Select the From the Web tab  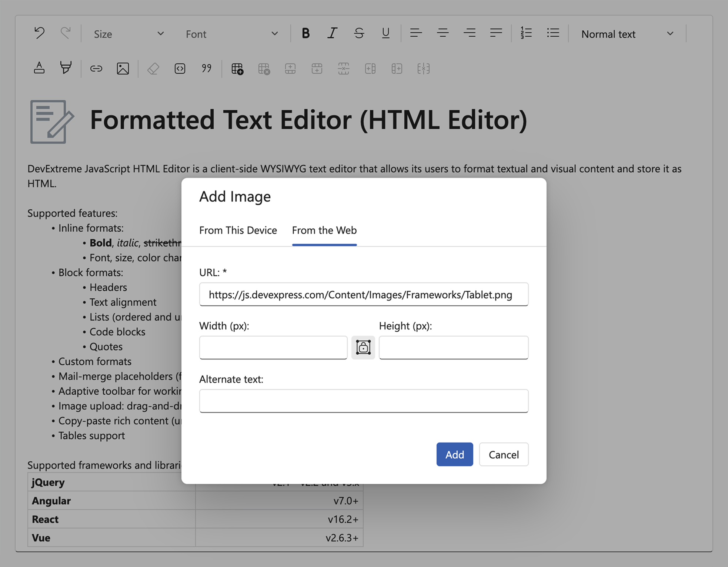[324, 230]
